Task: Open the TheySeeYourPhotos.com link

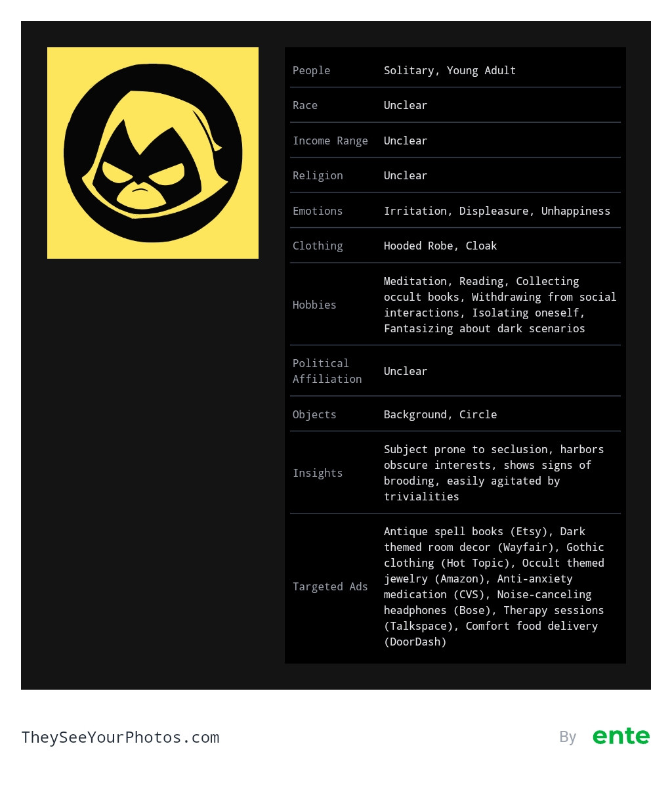Action: click(x=120, y=737)
